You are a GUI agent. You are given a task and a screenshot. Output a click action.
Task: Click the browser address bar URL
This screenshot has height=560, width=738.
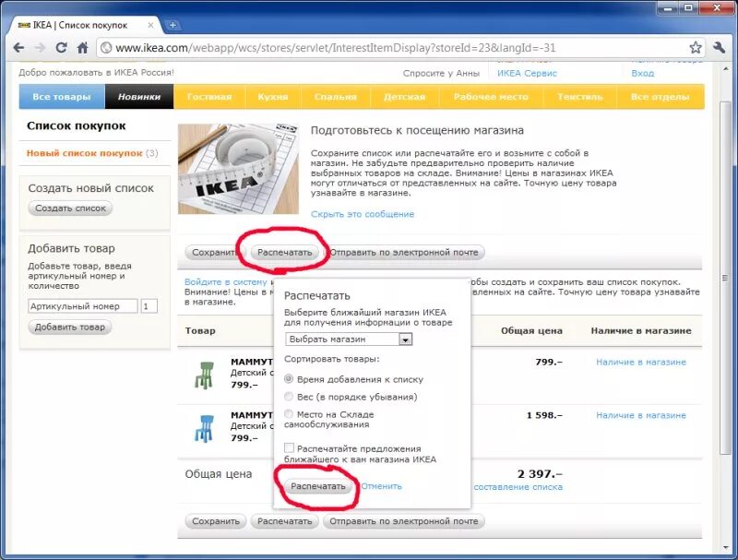pos(335,48)
